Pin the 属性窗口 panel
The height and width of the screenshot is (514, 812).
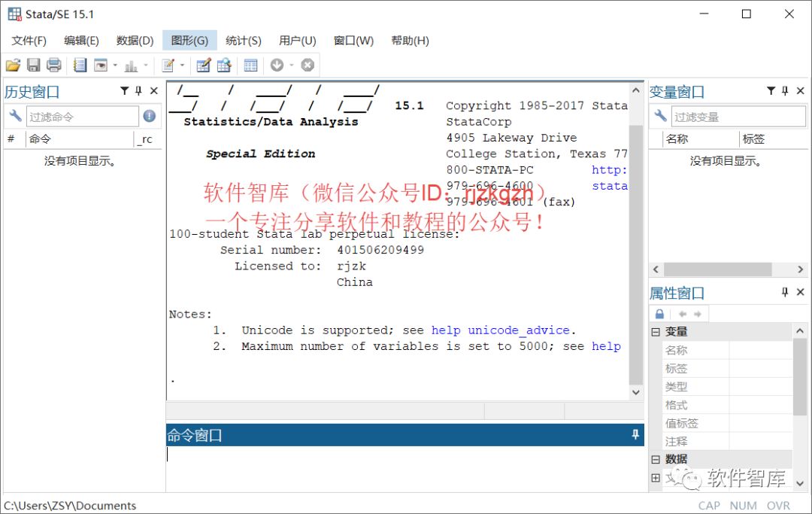785,292
